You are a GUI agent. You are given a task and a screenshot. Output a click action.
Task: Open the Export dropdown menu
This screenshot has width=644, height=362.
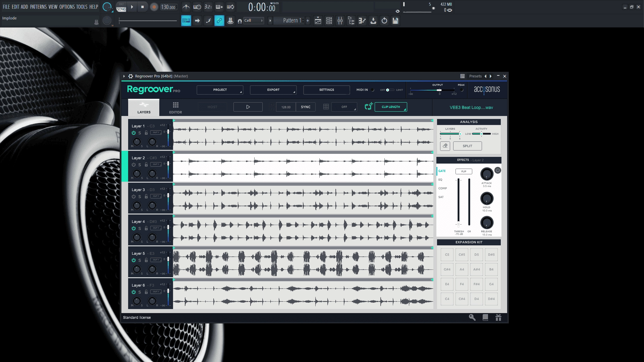273,90
